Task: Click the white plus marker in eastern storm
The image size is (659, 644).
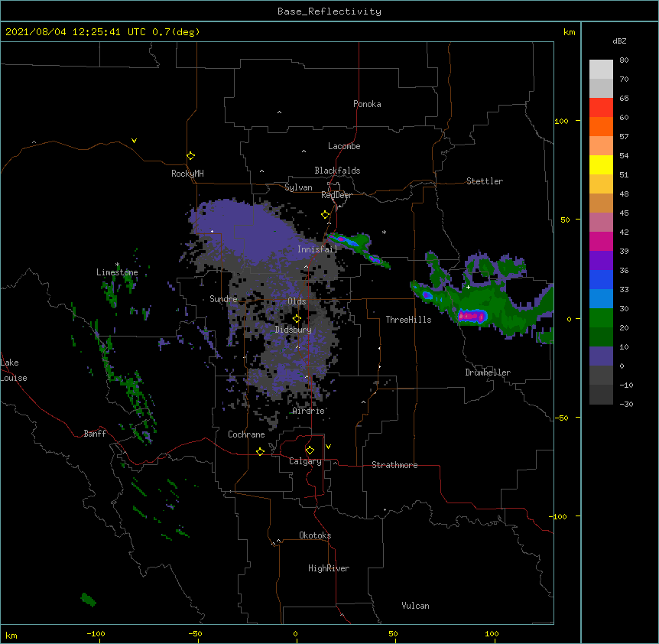Action: pos(468,287)
